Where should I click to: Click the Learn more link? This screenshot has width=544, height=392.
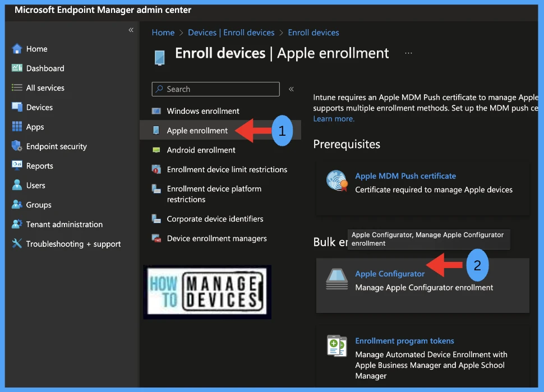coord(334,119)
